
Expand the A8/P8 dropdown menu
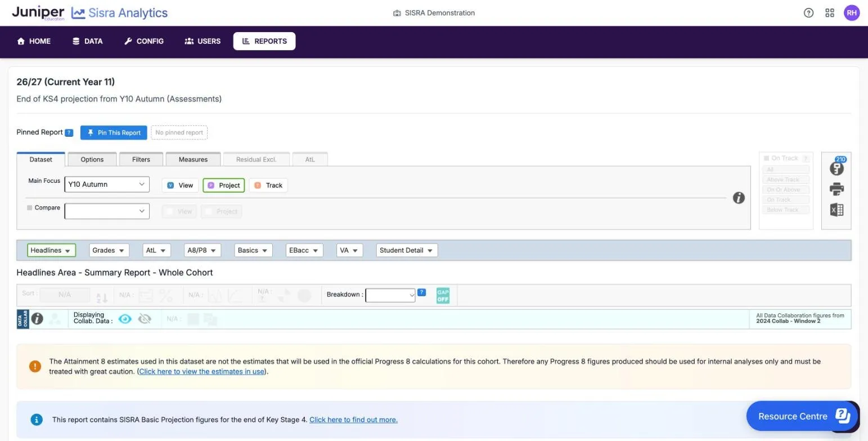203,250
